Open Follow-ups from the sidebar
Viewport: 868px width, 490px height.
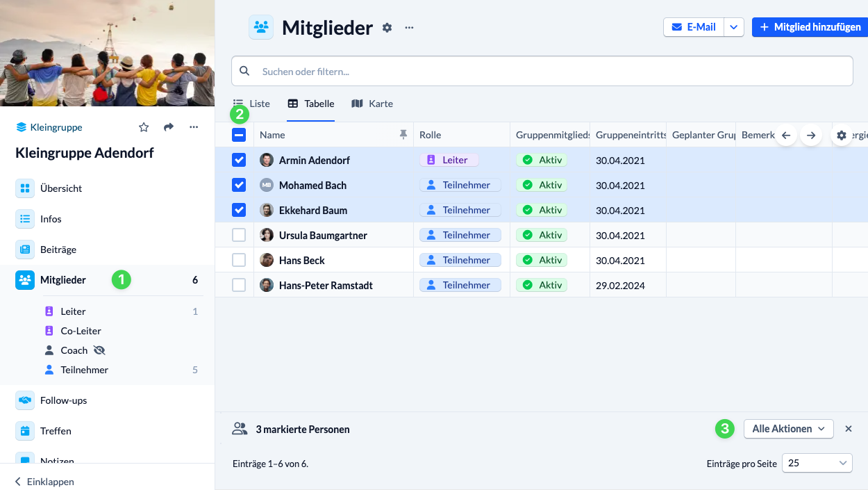coord(63,400)
